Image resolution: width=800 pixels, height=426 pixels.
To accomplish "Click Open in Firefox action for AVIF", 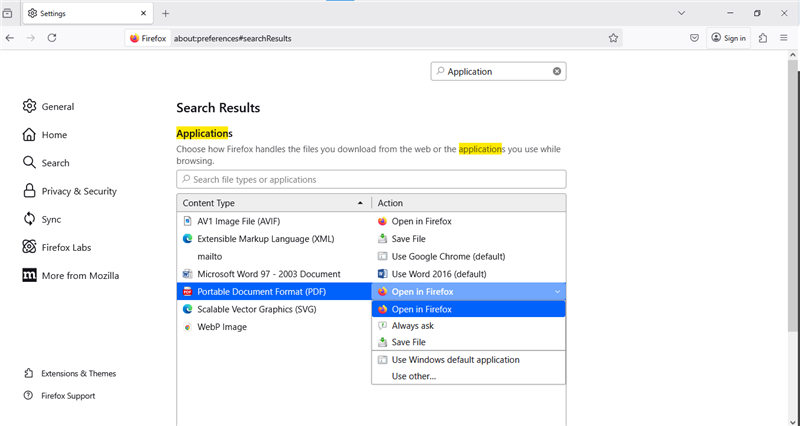I will pyautogui.click(x=421, y=221).
